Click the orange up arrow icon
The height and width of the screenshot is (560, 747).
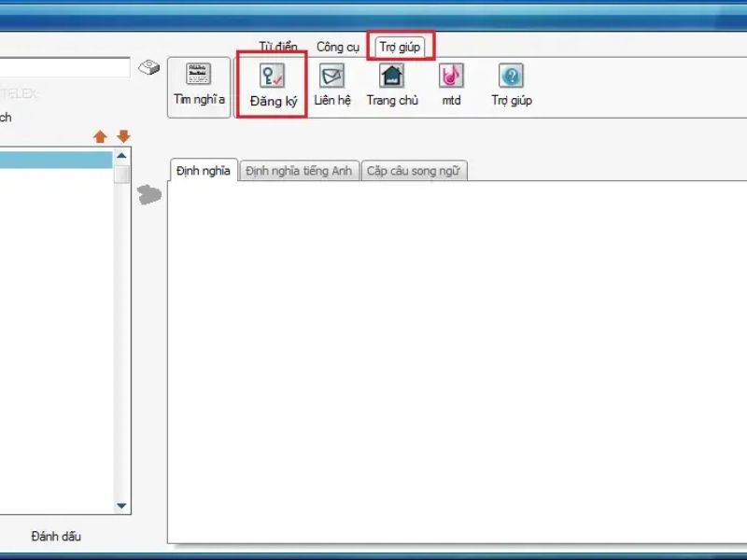coord(100,136)
